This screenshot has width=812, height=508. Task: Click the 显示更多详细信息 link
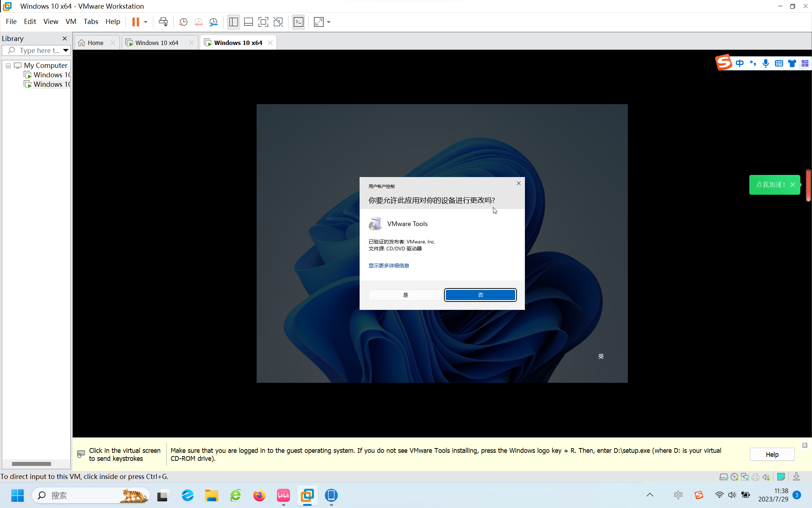click(389, 266)
